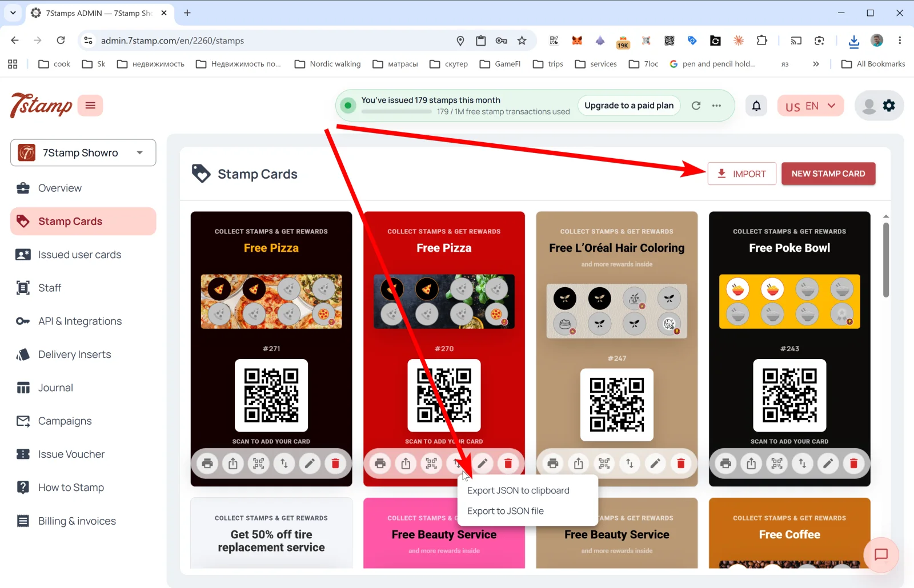The image size is (914, 588).
Task: Print the L'Oréal Hair Coloring card
Action: coord(553,464)
